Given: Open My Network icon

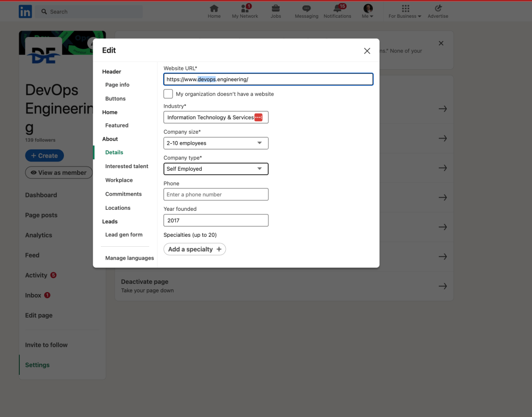Looking at the screenshot, I should click(245, 11).
